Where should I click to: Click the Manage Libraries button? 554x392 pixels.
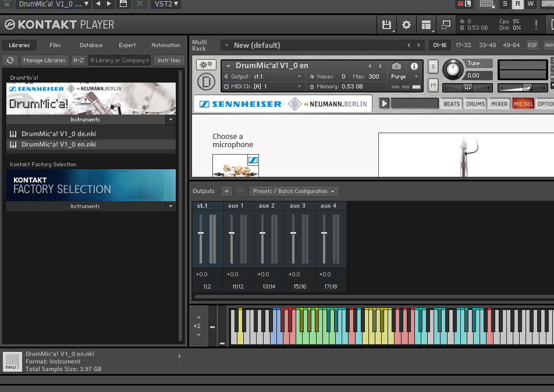(x=45, y=60)
